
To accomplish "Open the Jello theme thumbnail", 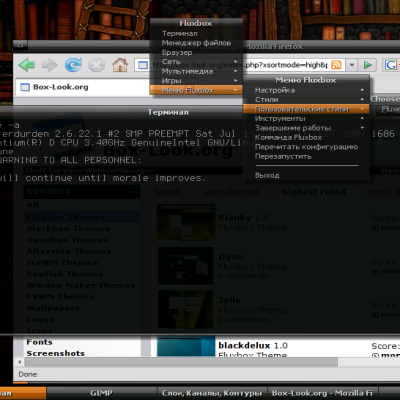I will tap(186, 309).
